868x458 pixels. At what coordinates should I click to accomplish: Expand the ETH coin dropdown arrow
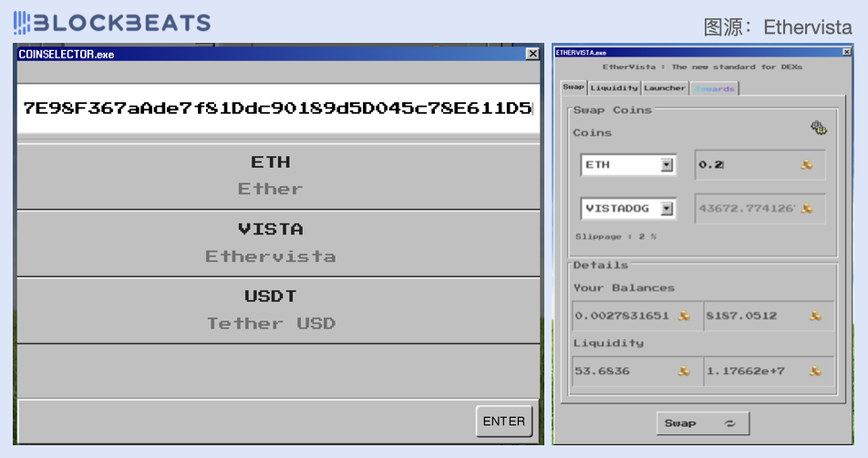(666, 165)
